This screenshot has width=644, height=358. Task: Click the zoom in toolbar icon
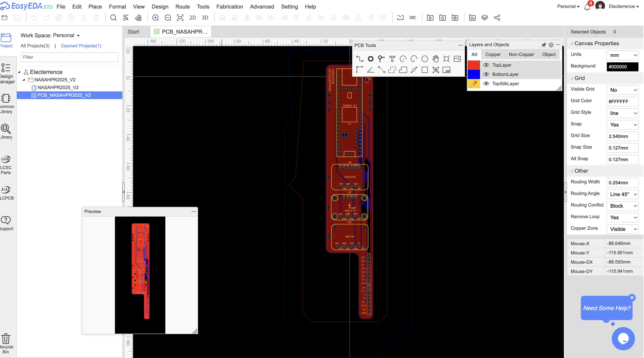[155, 18]
